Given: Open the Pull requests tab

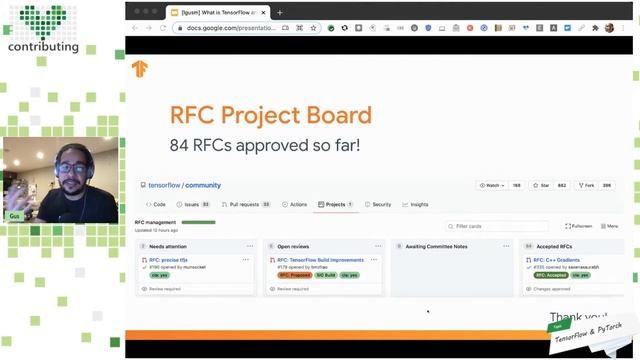Looking at the screenshot, I should [246, 204].
